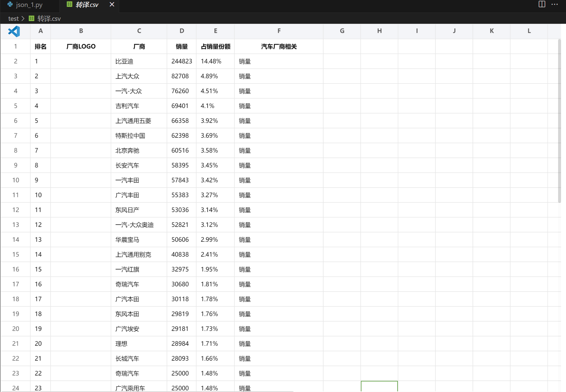Select the 上汽通用五菱 cell

pos(139,121)
